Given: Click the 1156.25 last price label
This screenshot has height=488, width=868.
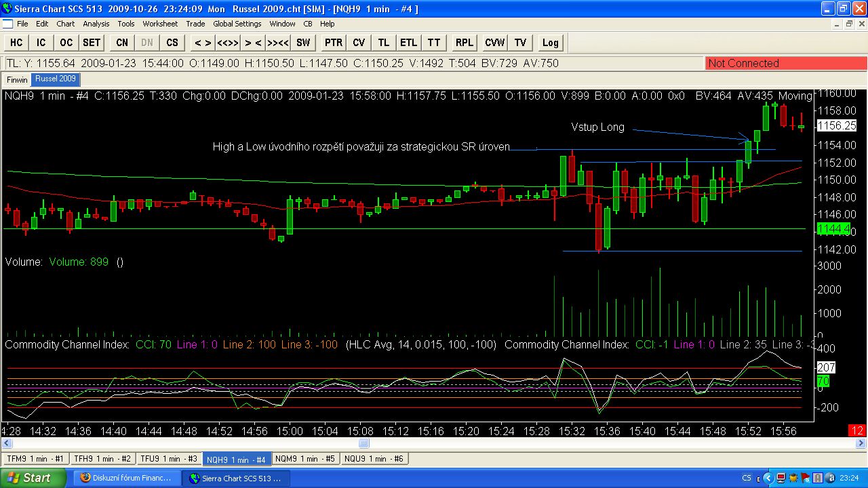Looking at the screenshot, I should point(837,125).
